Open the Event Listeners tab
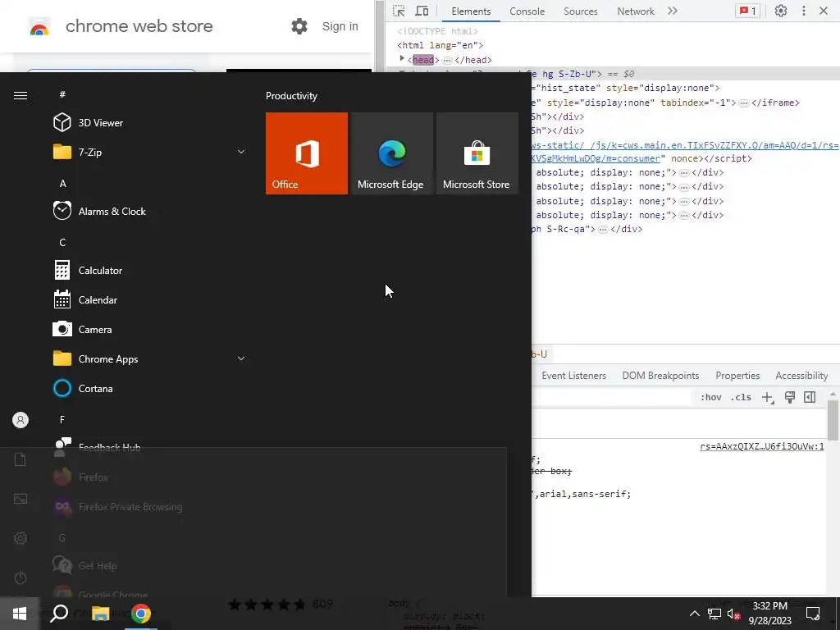This screenshot has width=840, height=630. point(573,376)
